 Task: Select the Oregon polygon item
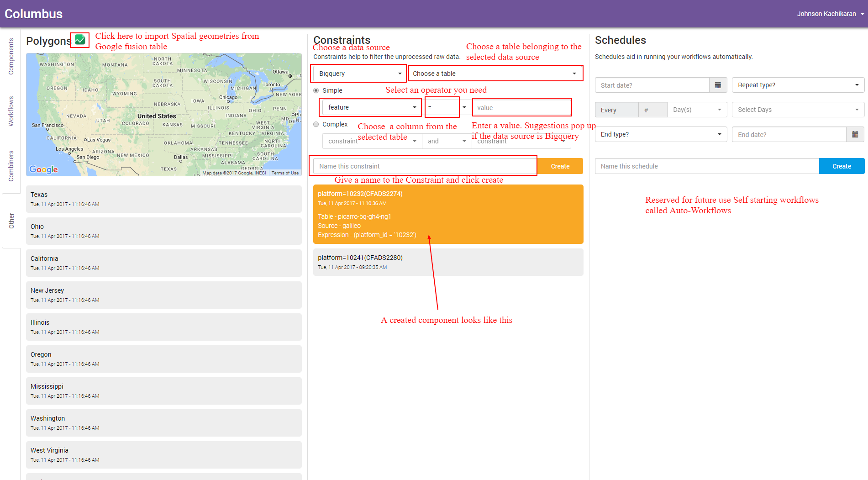pyautogui.click(x=164, y=359)
